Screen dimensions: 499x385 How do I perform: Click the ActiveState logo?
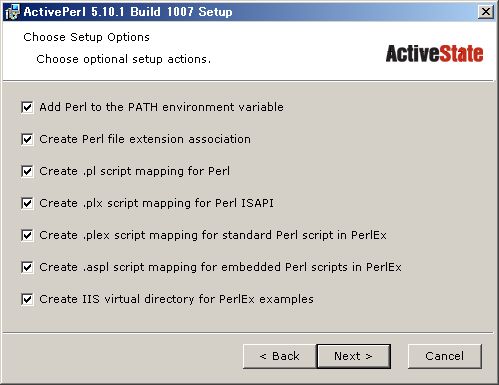click(434, 54)
